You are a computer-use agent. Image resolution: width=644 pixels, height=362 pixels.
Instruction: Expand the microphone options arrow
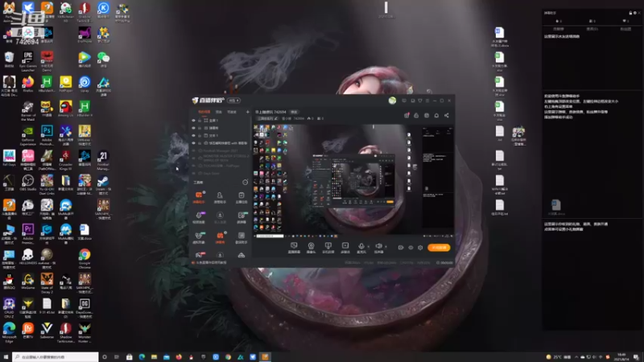click(x=368, y=246)
